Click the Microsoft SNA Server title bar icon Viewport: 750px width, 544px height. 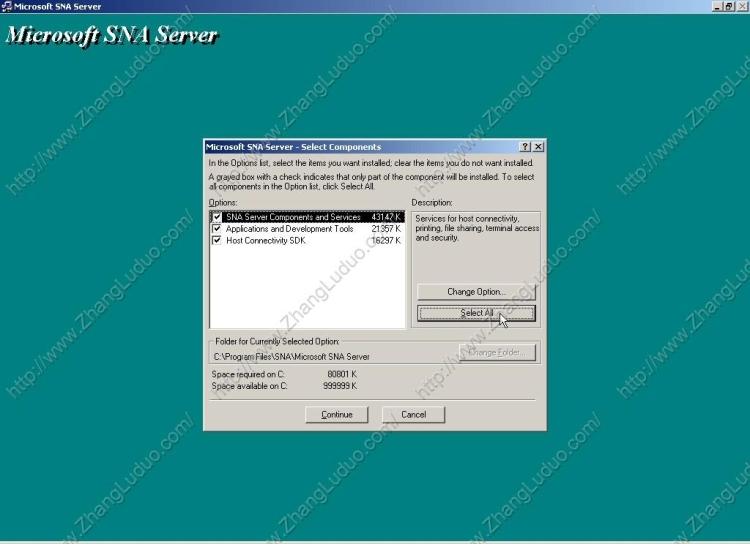pyautogui.click(x=6, y=6)
